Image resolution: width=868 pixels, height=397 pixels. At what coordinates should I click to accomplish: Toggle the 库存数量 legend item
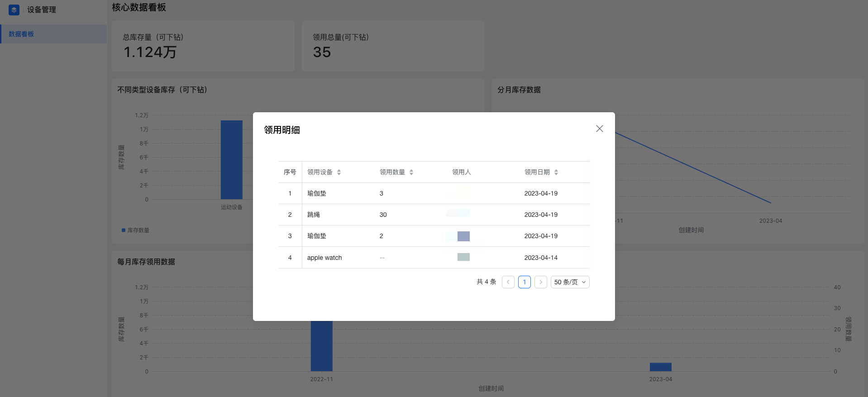pos(135,230)
